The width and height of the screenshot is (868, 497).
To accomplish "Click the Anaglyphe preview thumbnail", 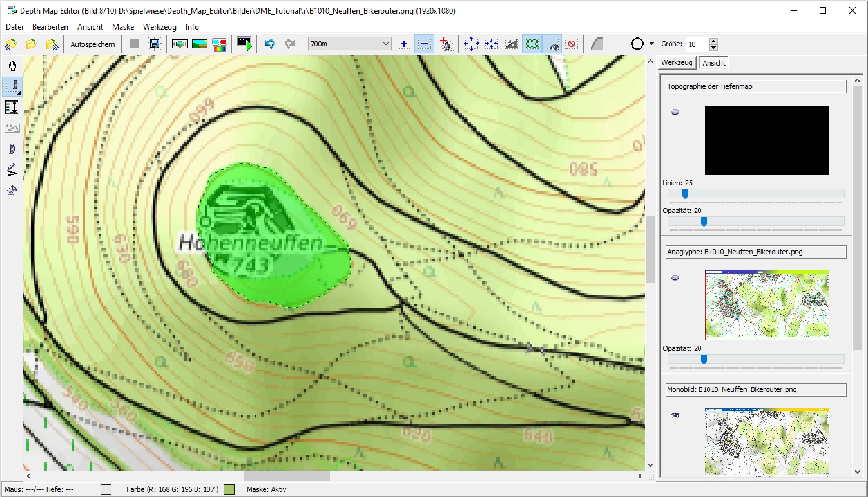I will pos(767,305).
